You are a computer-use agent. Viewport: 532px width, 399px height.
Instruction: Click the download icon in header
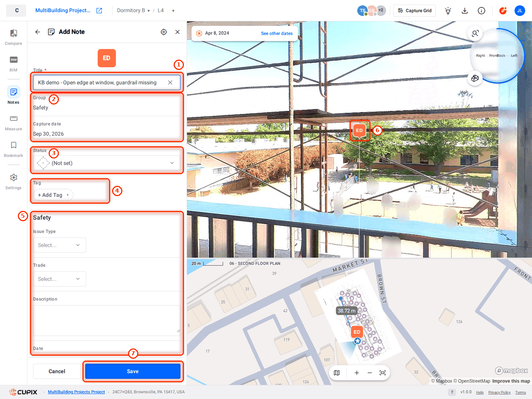click(x=465, y=11)
